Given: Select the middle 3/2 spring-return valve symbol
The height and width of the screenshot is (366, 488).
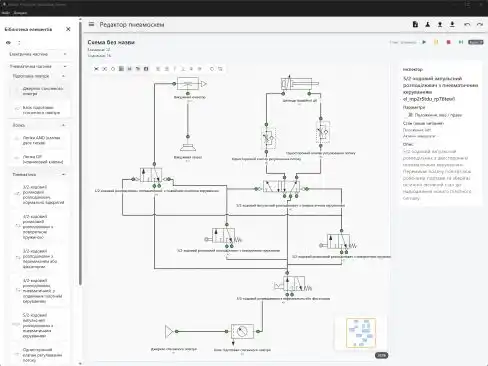Looking at the screenshot, I should click(x=224, y=236).
